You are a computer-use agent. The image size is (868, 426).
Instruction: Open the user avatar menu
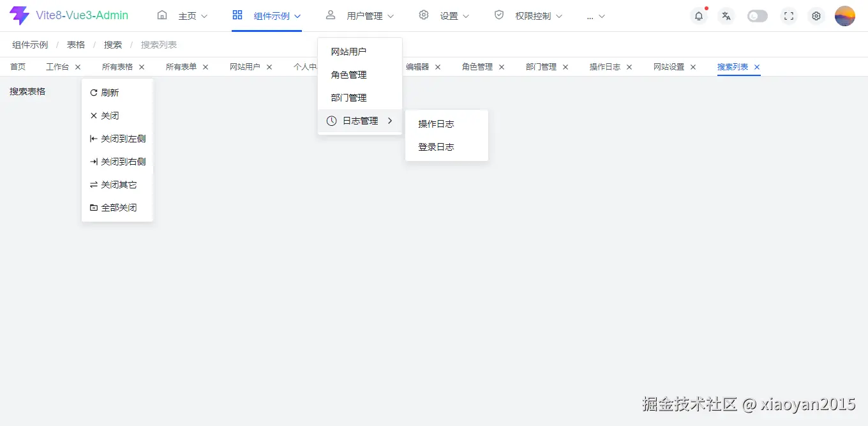tap(845, 16)
